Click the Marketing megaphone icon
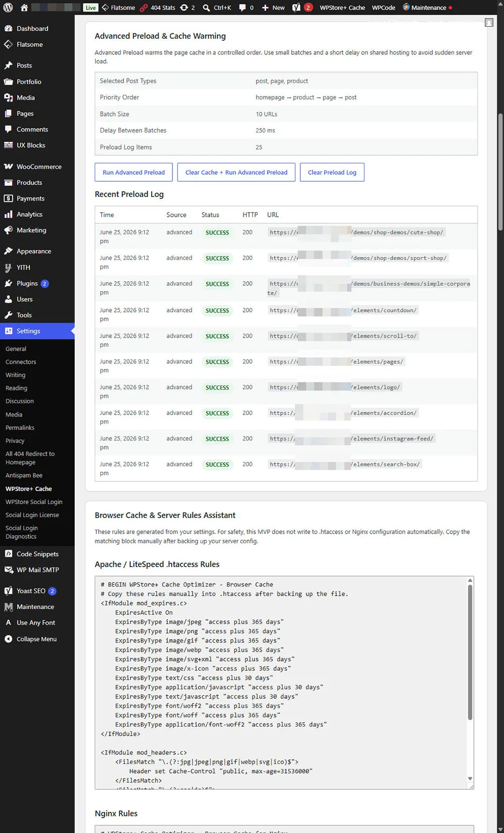This screenshot has height=833, width=504. point(8,230)
